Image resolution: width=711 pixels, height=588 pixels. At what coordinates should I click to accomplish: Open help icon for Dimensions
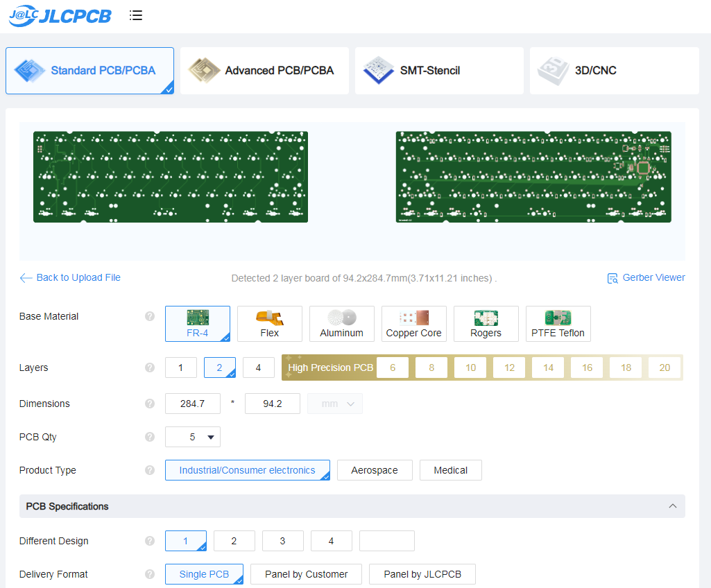coord(150,404)
